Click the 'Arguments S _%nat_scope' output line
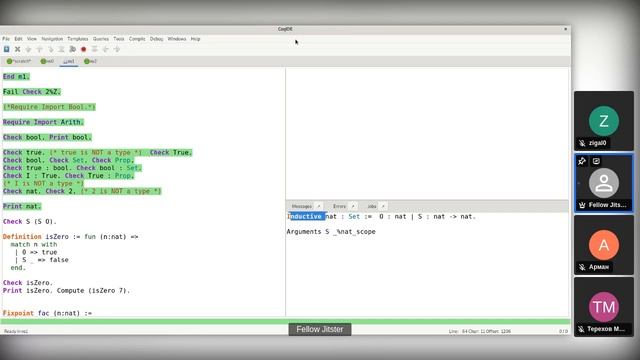Image resolution: width=640 pixels, height=360 pixels. tap(331, 232)
